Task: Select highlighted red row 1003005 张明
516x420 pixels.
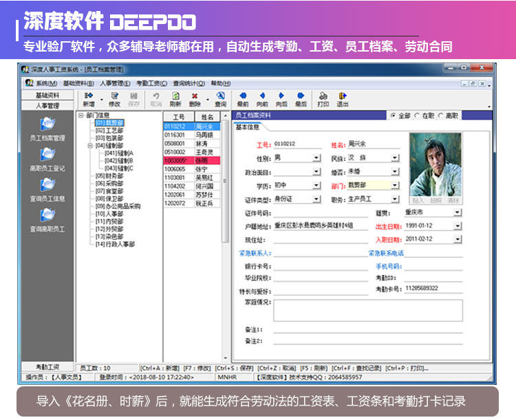Action: click(x=192, y=160)
